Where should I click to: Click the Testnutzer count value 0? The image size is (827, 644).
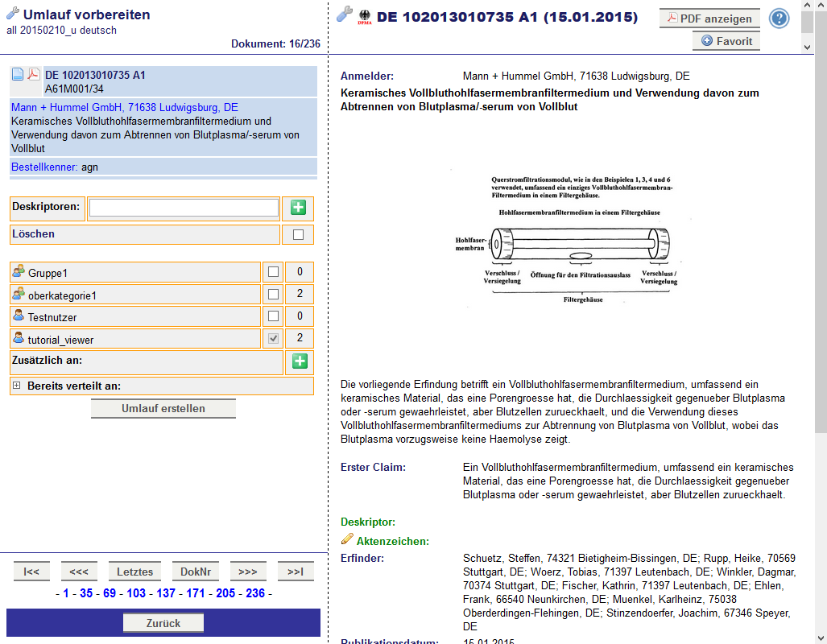(300, 316)
